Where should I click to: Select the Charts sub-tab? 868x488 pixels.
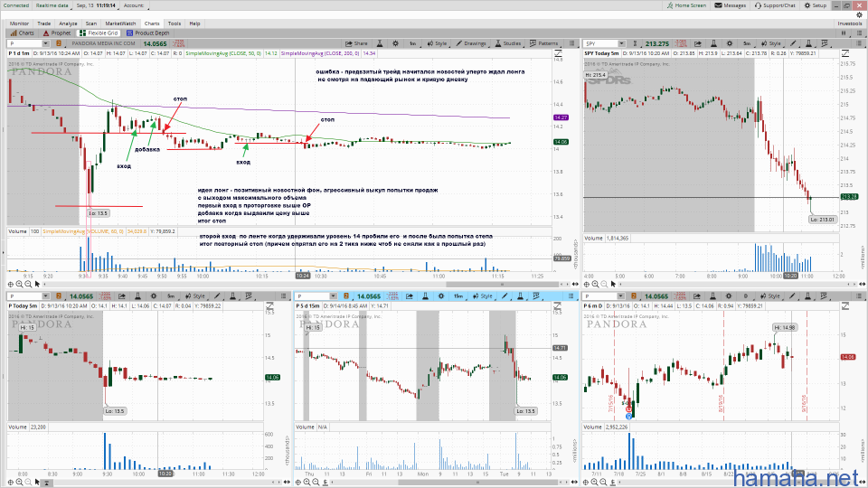click(22, 33)
